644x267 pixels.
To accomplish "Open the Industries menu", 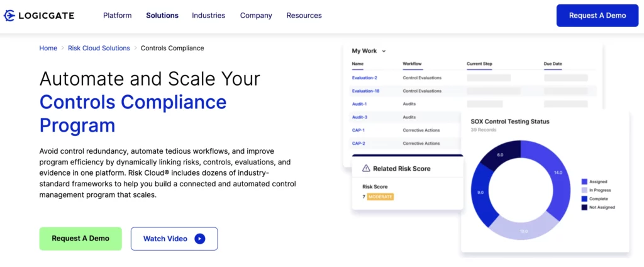I will pos(209,16).
